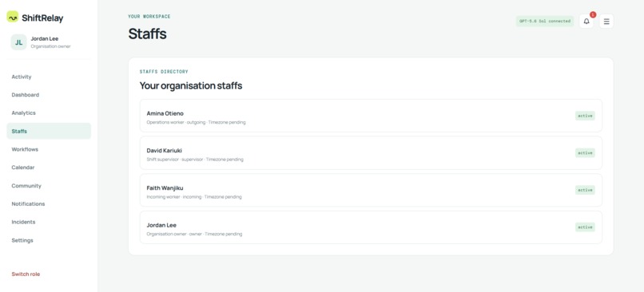This screenshot has height=292, width=644.
Task: Open the David Kariuki staff row
Action: pos(371,153)
